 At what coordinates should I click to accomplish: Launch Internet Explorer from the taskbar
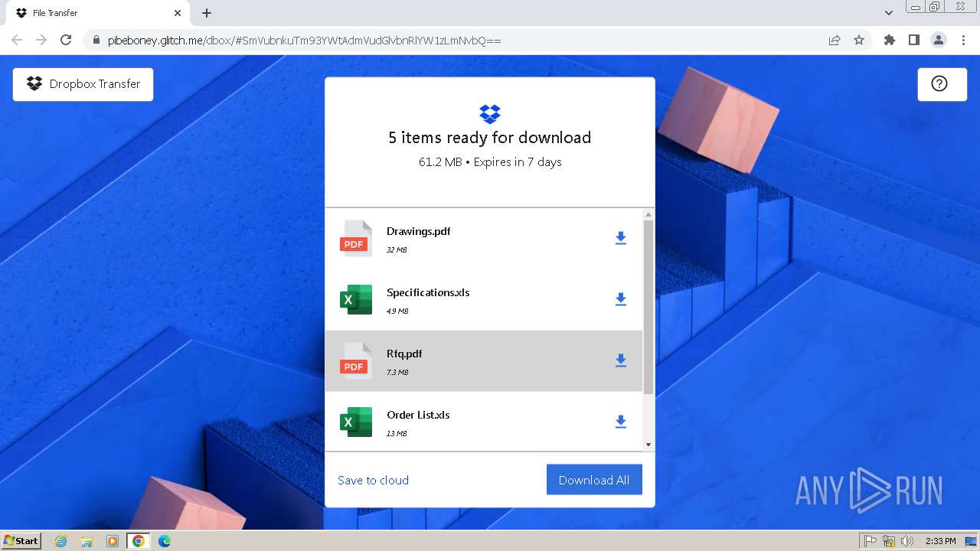pyautogui.click(x=61, y=541)
